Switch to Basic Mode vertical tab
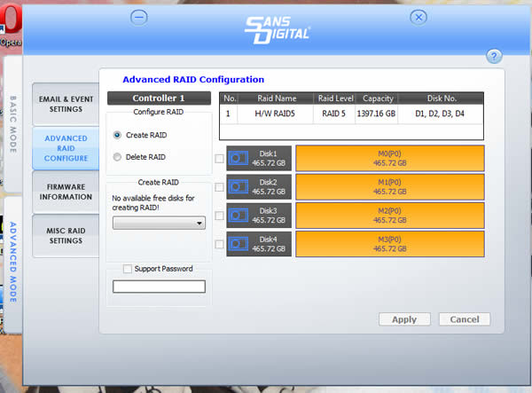Screen dimensions: 532x393 pyautogui.click(x=13, y=124)
